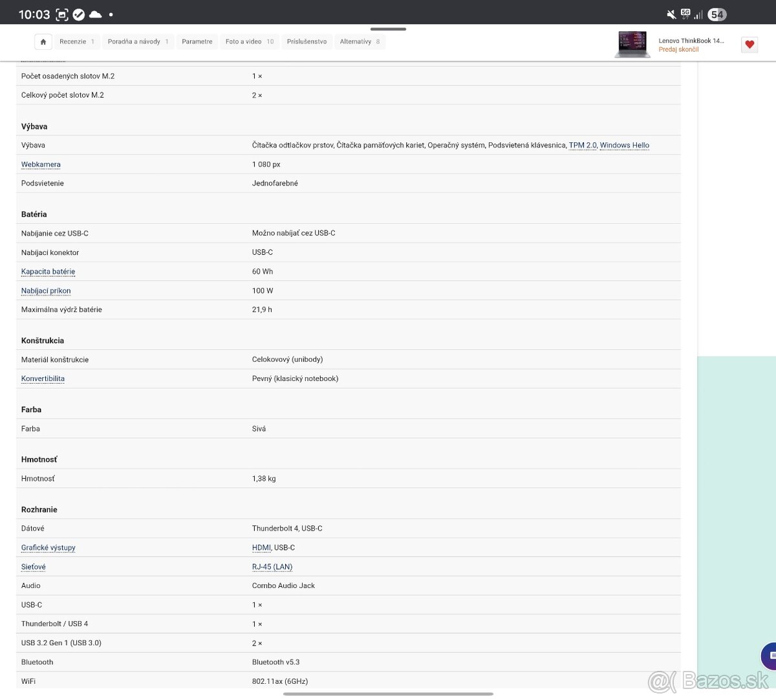Open the Recenzie tab
The image size is (776, 700).
(x=77, y=41)
